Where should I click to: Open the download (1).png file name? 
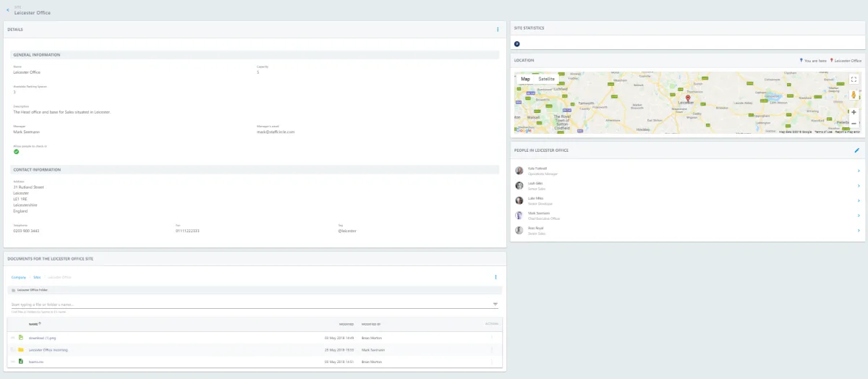click(42, 338)
